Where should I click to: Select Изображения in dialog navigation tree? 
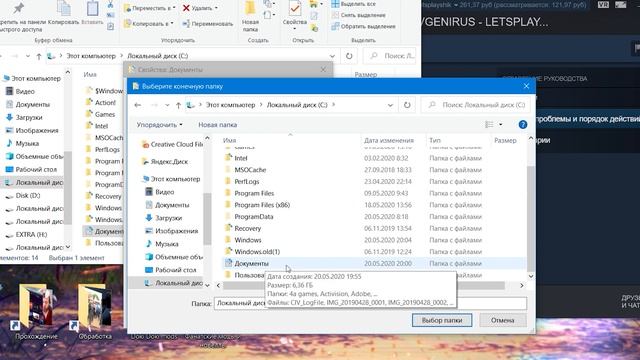coord(172,231)
